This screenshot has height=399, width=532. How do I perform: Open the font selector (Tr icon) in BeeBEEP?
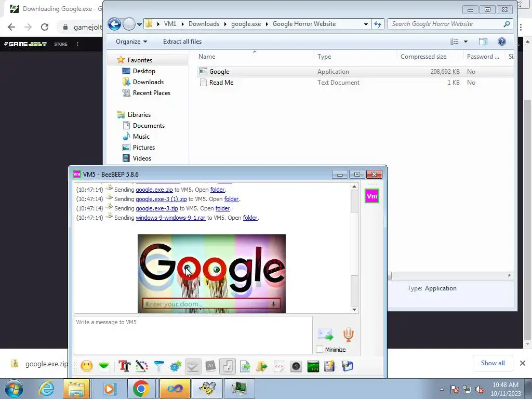(x=124, y=366)
